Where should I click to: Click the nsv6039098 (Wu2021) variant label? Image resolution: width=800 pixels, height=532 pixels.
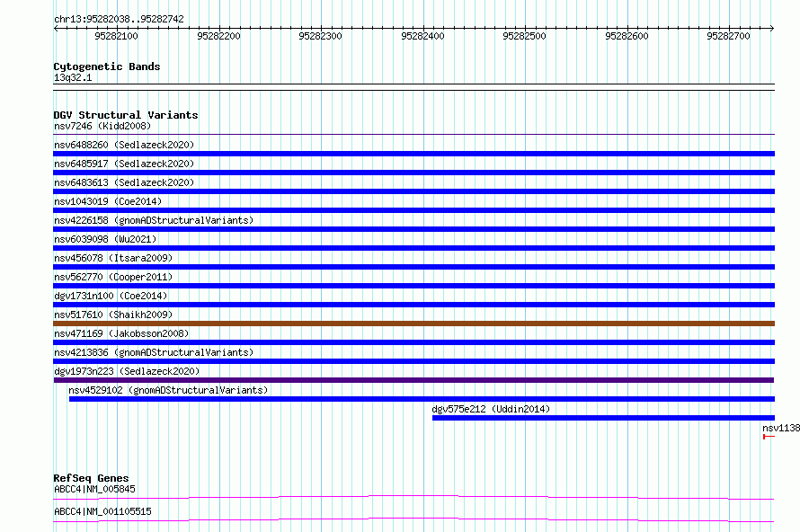[x=105, y=239]
